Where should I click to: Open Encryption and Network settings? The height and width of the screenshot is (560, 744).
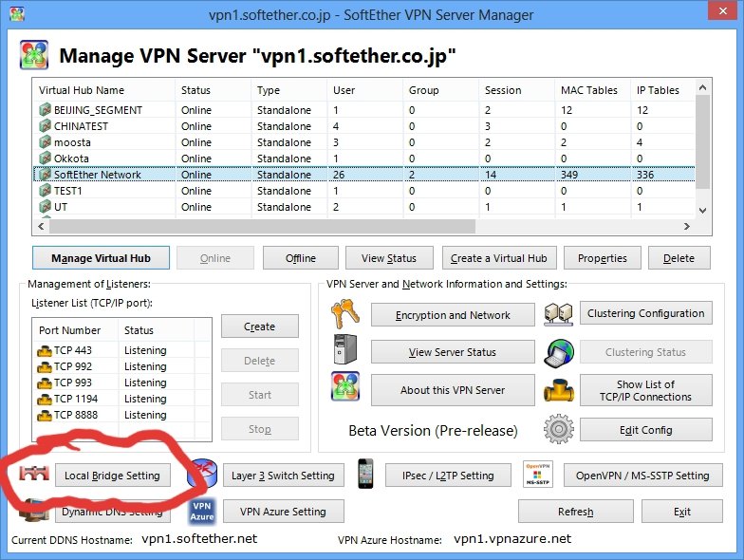453,315
